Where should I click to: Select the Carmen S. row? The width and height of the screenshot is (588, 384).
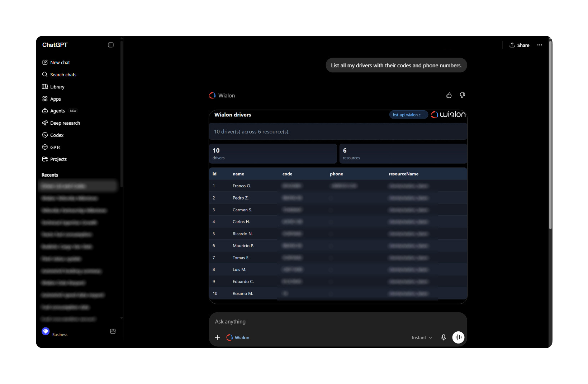338,210
